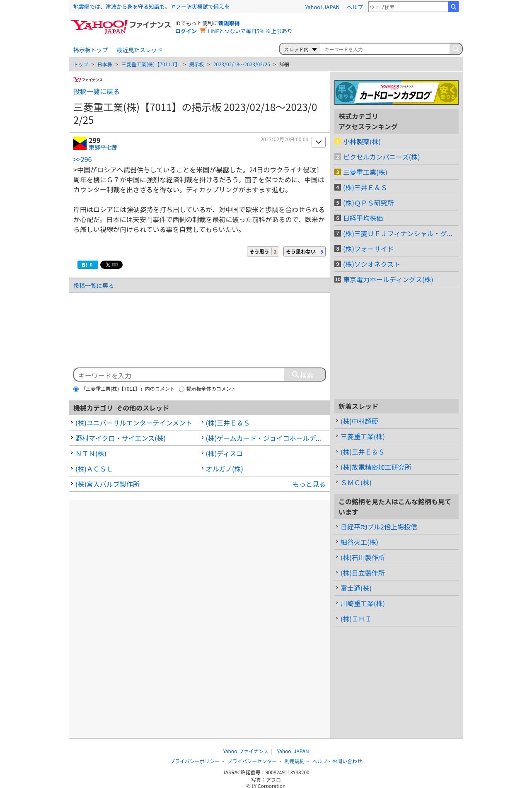Click もっと見る in 機械カテゴリ
The image size is (532, 788).
(x=309, y=484)
